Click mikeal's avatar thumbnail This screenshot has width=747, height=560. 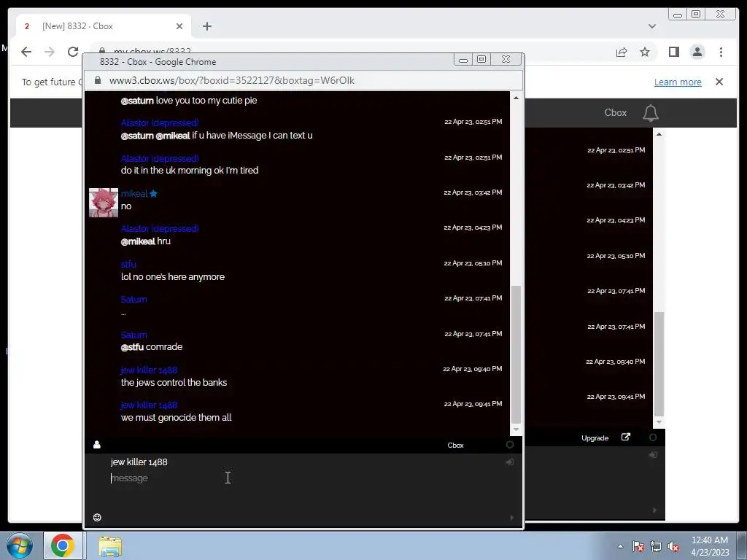104,203
